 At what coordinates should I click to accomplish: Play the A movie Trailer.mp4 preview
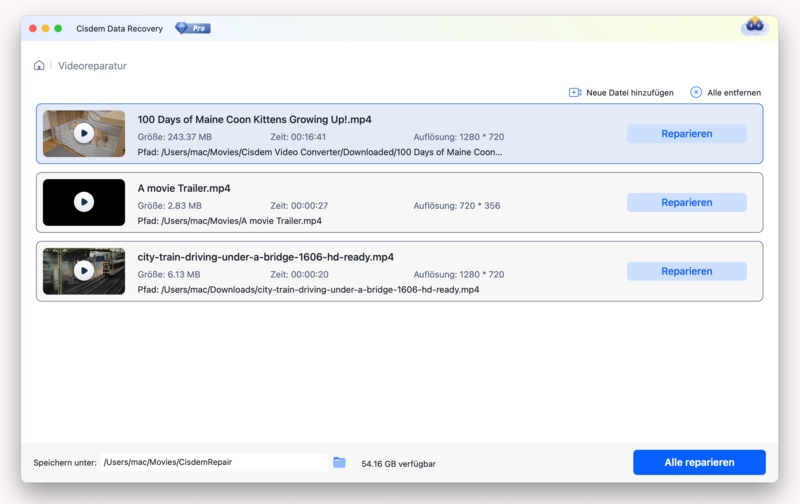pos(84,202)
